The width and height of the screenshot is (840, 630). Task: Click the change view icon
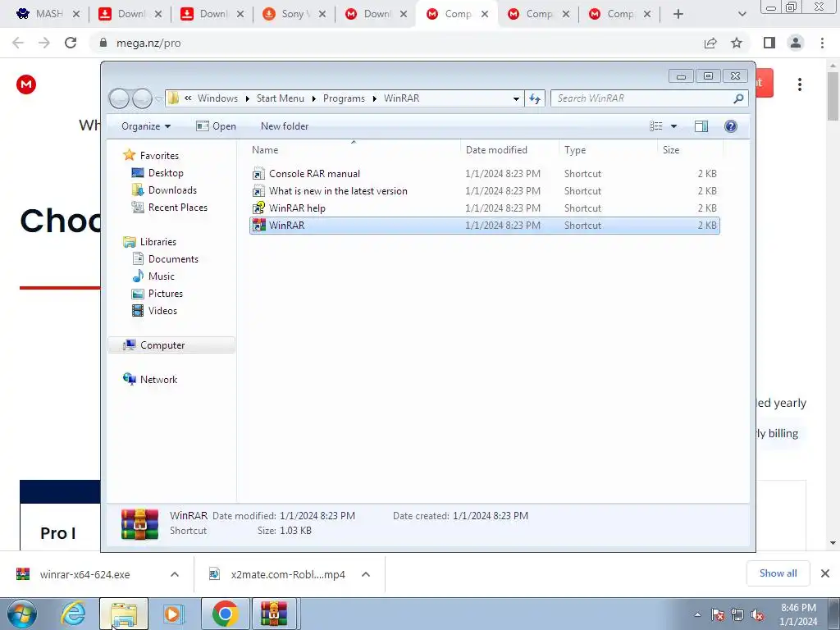point(656,126)
